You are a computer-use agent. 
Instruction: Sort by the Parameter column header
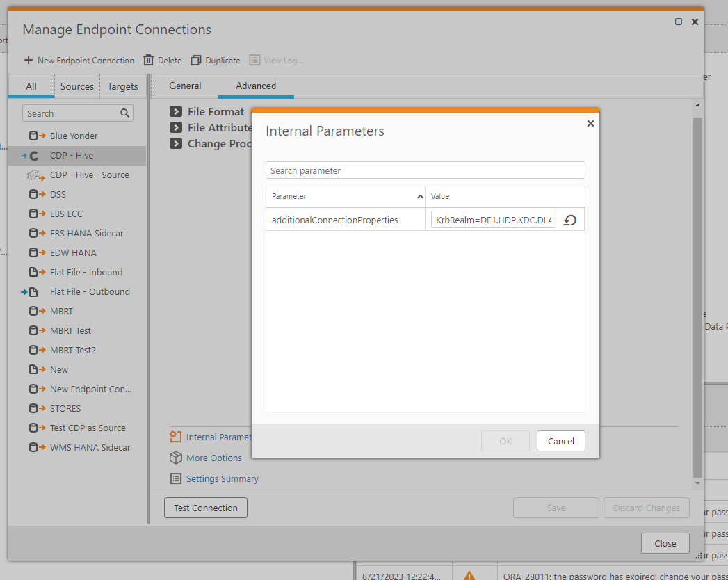tap(346, 197)
